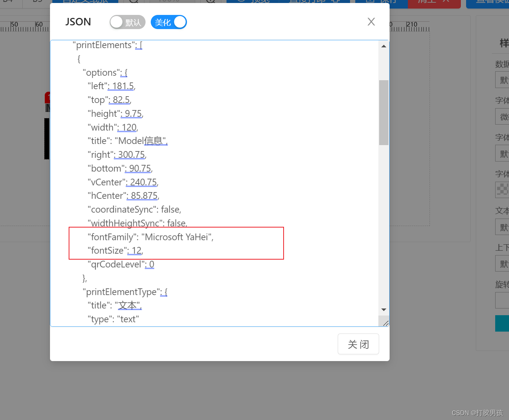Click the 关闭 button
The image size is (509, 420).
click(358, 344)
